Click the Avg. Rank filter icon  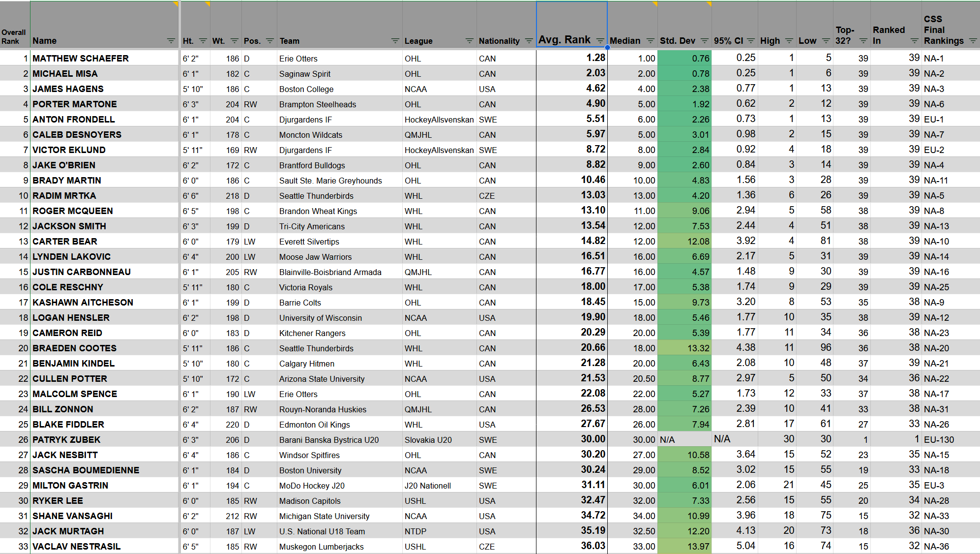coord(600,41)
